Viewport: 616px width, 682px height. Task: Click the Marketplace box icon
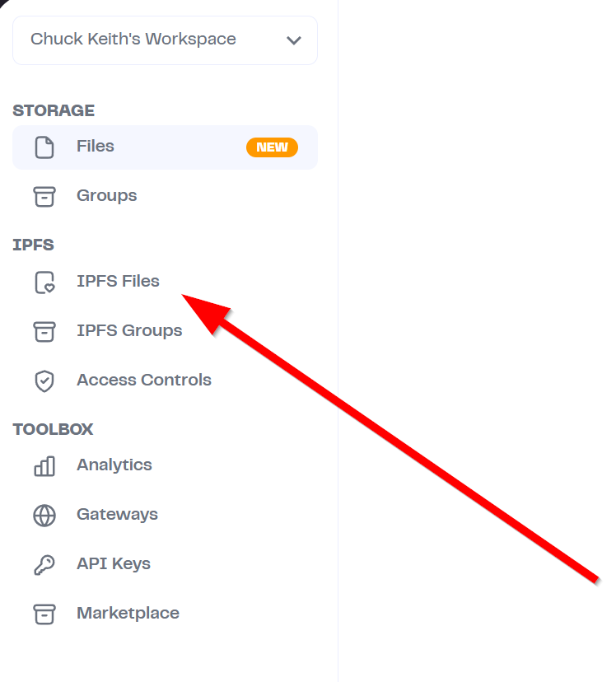pyautogui.click(x=44, y=614)
